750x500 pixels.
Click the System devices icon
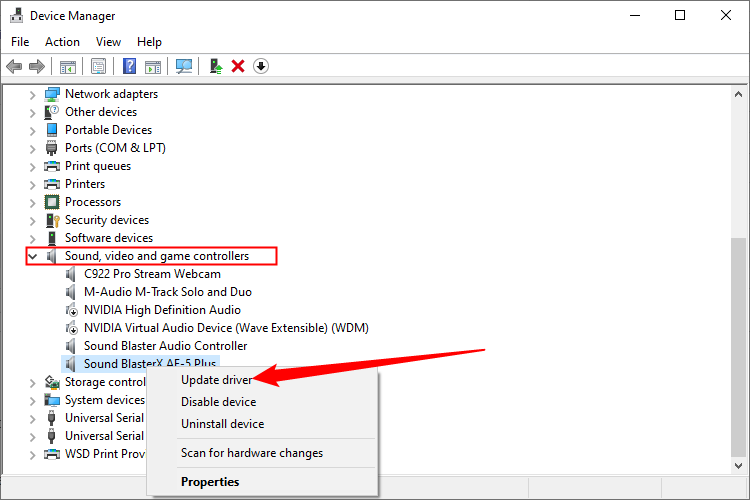pos(52,400)
